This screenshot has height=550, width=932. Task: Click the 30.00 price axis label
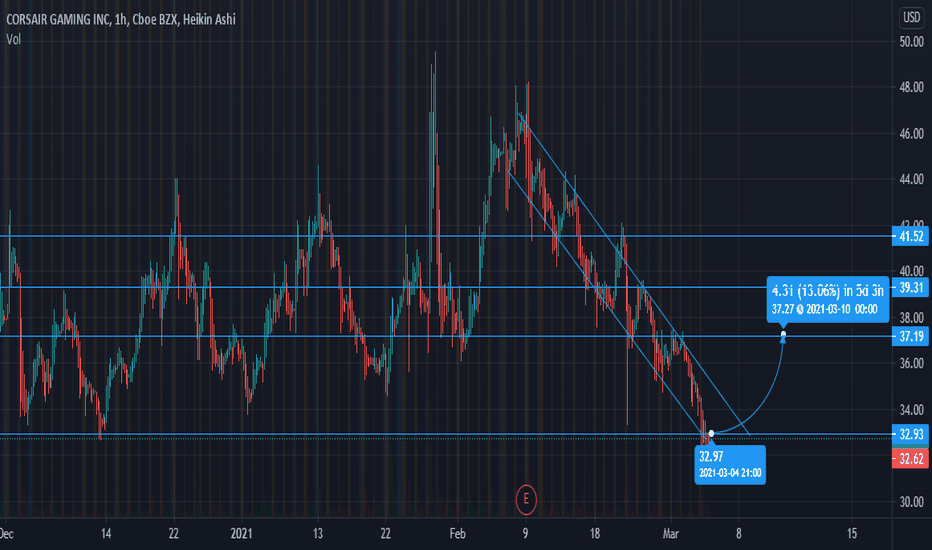coord(911,502)
